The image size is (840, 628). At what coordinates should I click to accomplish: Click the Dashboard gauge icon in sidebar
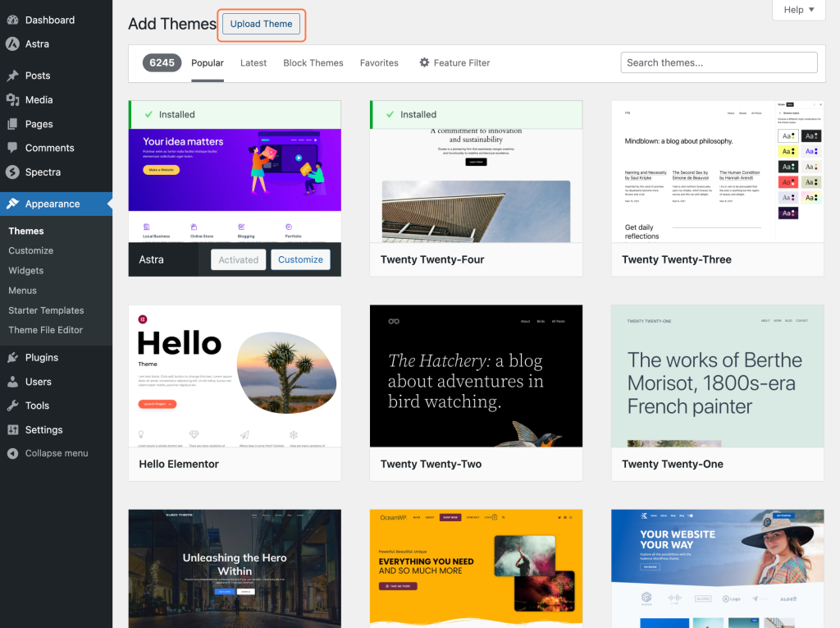(x=13, y=20)
